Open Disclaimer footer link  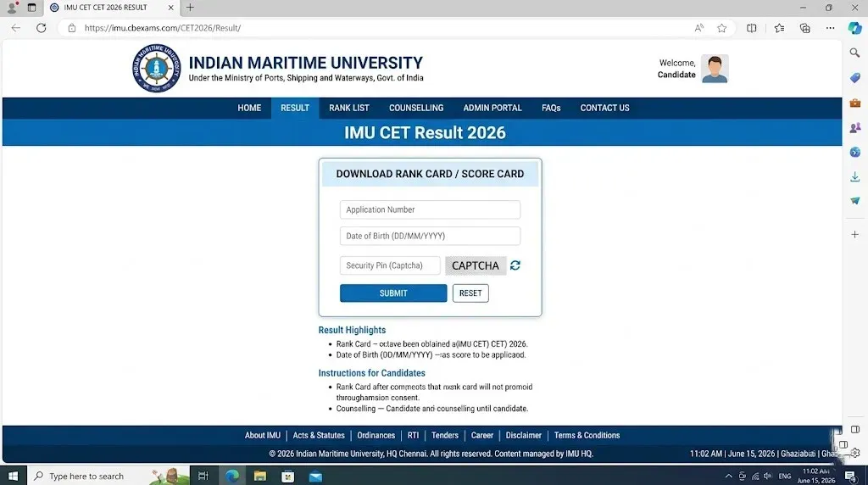pyautogui.click(x=523, y=435)
